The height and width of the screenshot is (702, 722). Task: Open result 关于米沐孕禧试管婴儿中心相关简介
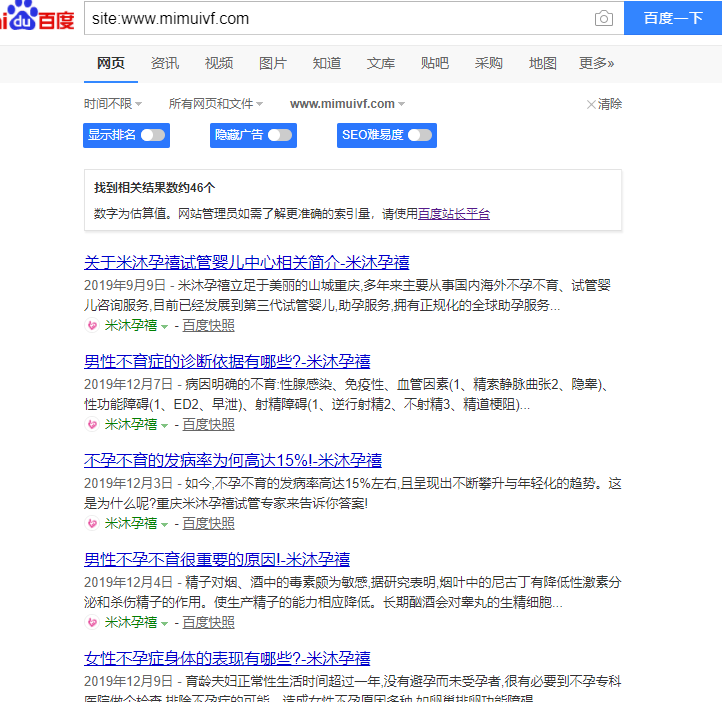(247, 262)
